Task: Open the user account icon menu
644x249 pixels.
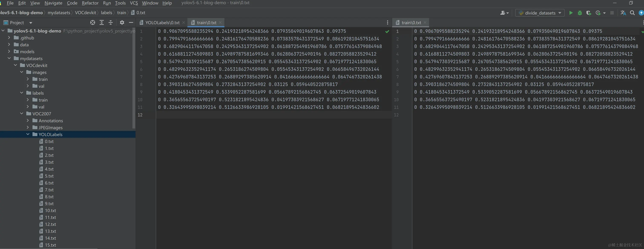Action: click(x=504, y=13)
